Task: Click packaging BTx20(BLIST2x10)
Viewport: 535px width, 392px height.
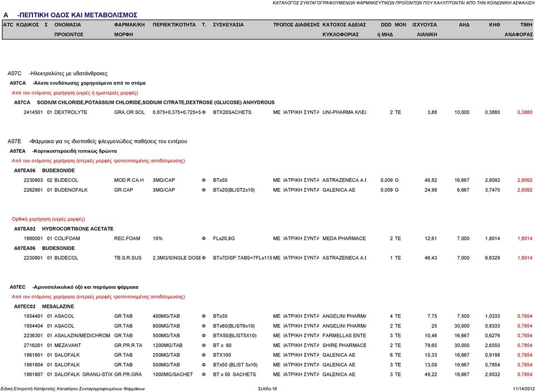Action: coord(234,190)
